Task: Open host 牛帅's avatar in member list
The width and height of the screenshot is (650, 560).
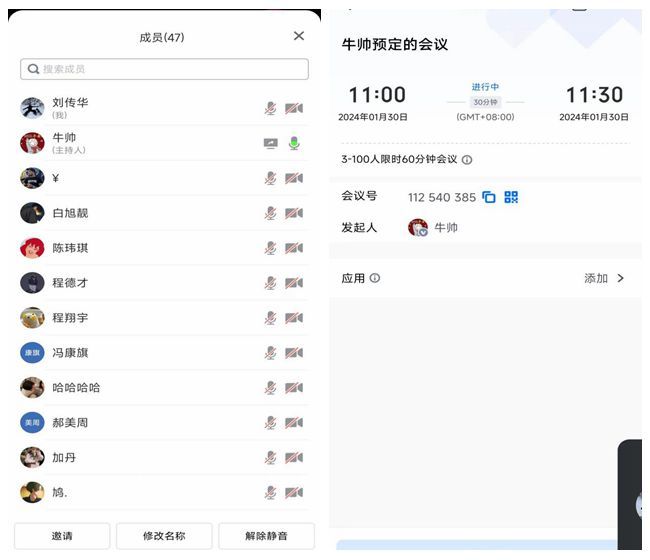Action: (x=32, y=143)
